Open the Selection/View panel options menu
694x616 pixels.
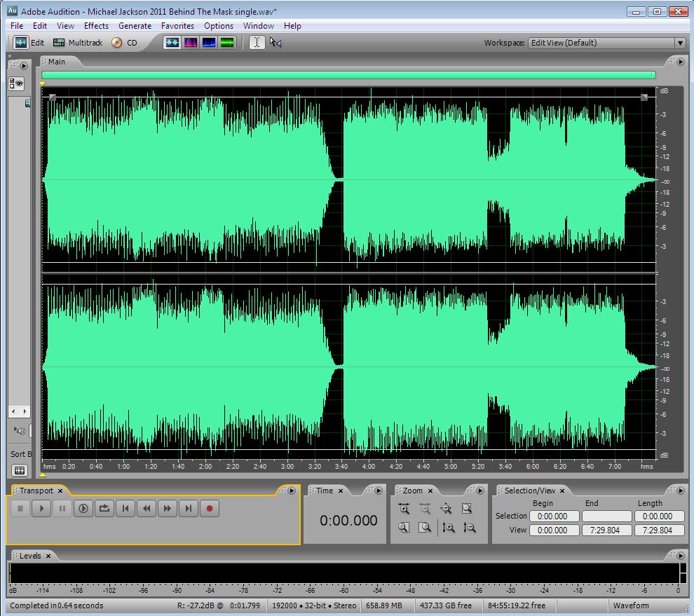(679, 491)
